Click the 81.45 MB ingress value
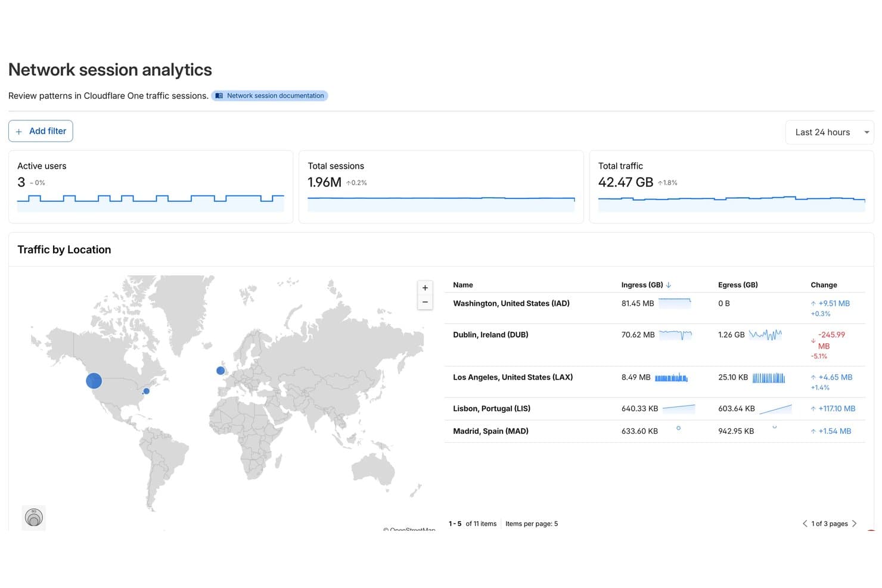Viewport: 882px width, 588px height. click(x=638, y=303)
